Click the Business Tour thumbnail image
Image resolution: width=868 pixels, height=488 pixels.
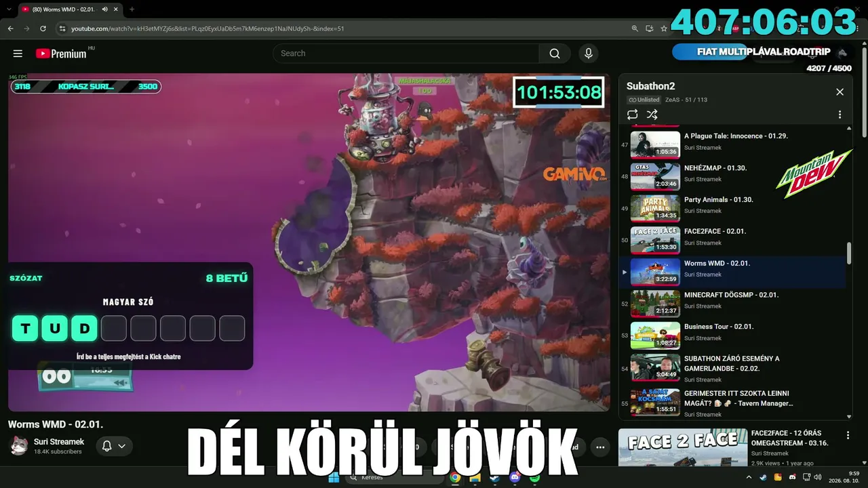pos(655,335)
